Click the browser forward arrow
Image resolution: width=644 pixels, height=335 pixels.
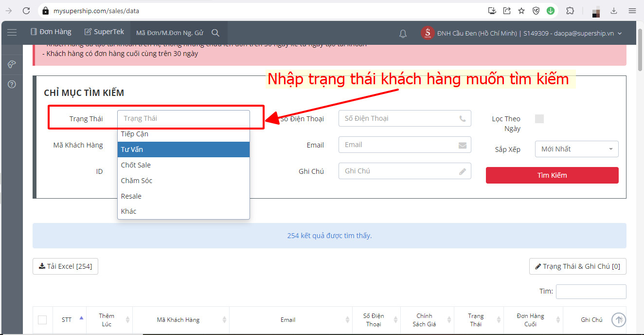8,10
